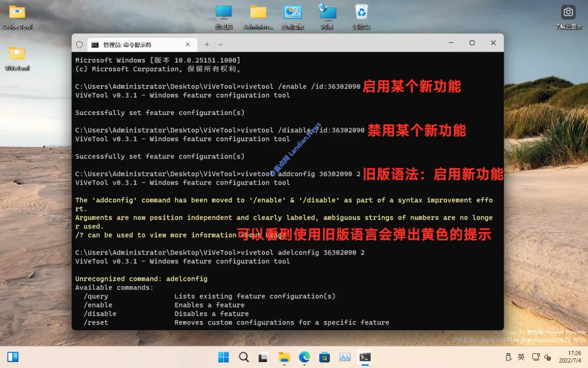Close the 命令提示符 tab with its X

(187, 44)
